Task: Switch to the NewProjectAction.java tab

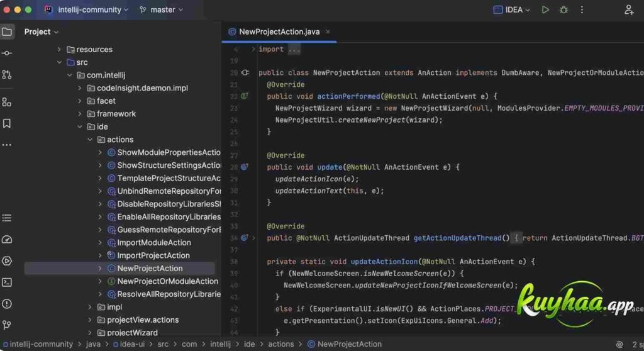Action: pyautogui.click(x=279, y=31)
